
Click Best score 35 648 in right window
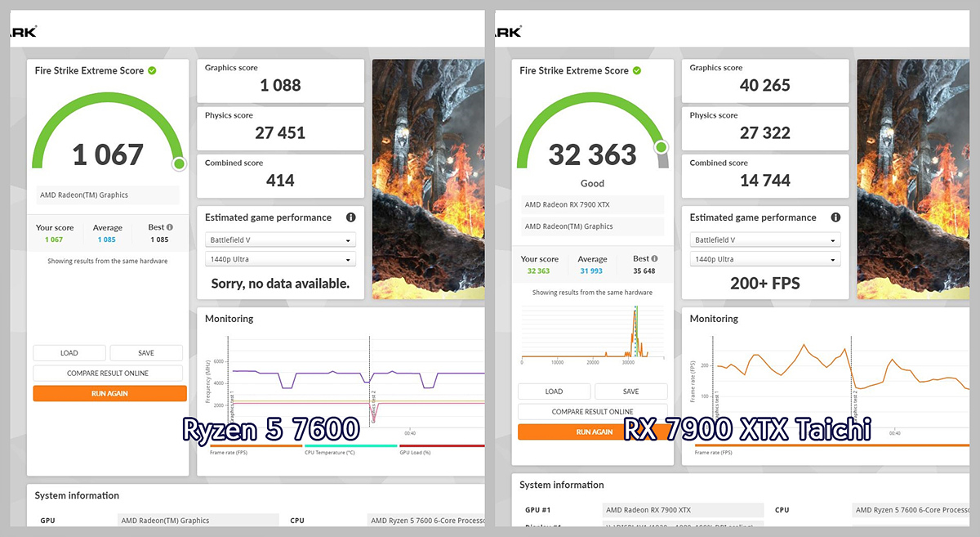[x=644, y=271]
